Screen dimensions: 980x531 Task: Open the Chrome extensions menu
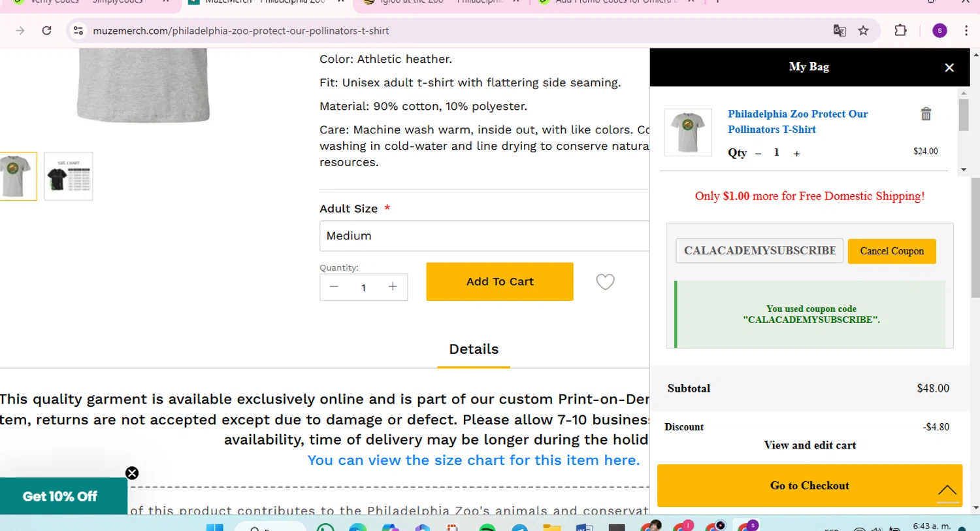tap(900, 31)
